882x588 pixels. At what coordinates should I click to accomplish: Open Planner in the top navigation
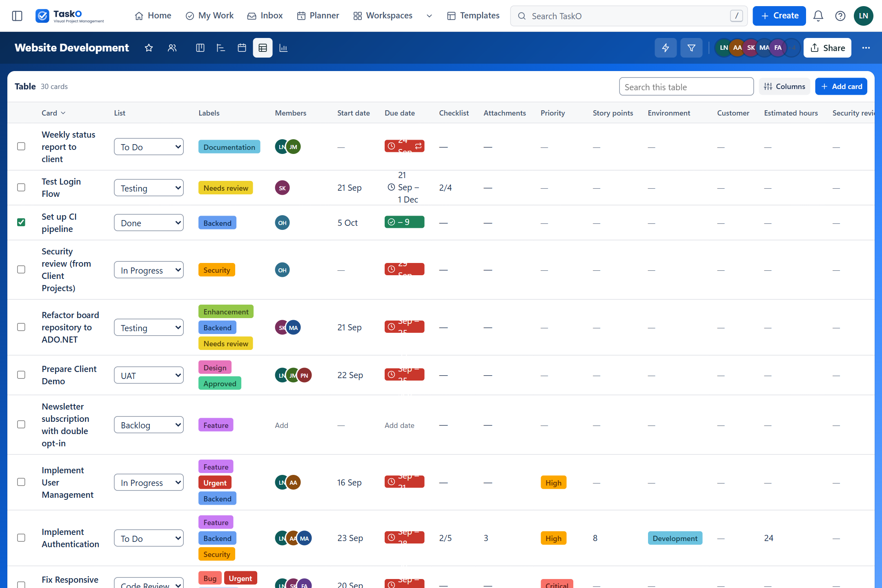318,16
